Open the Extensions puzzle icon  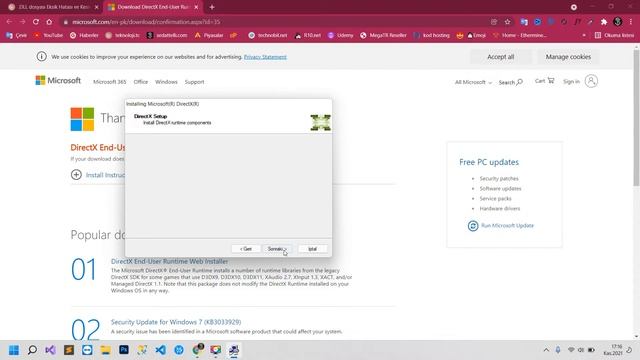point(604,22)
